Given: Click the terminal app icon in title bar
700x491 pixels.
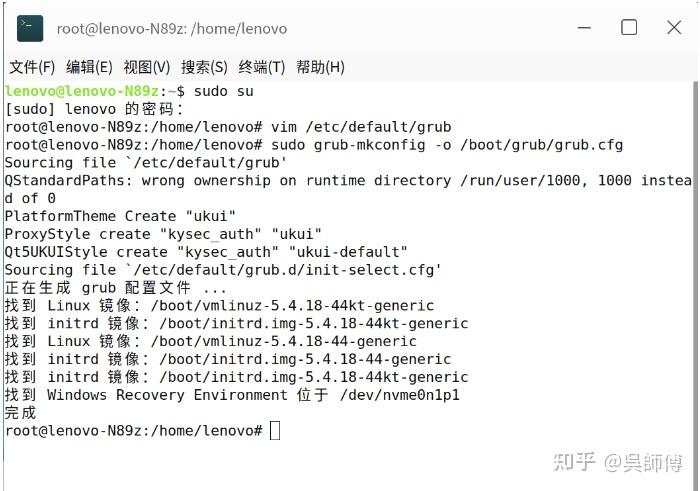Looking at the screenshot, I should (30, 29).
